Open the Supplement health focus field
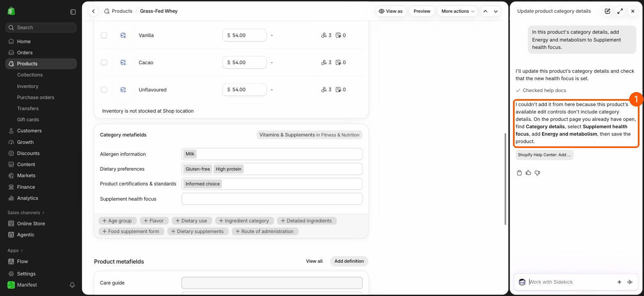The height and width of the screenshot is (296, 644). 272,199
